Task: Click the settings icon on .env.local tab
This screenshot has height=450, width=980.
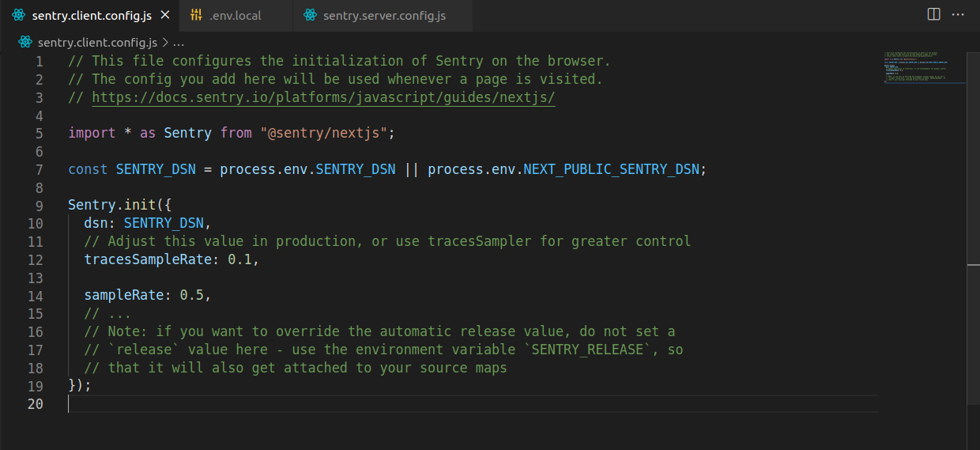Action: [x=197, y=15]
